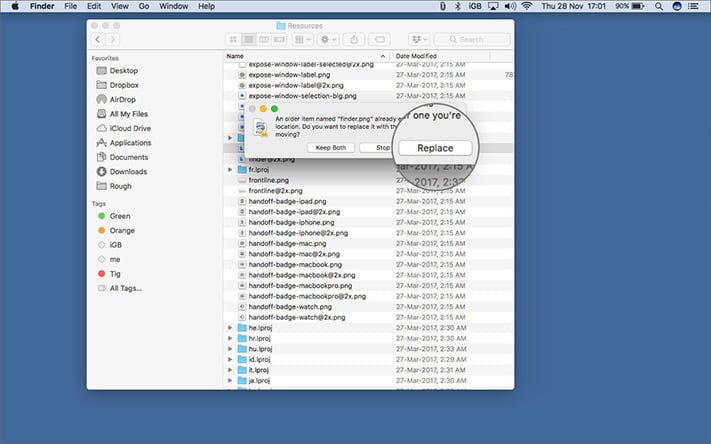Switch to column view in toolbar

tap(263, 40)
